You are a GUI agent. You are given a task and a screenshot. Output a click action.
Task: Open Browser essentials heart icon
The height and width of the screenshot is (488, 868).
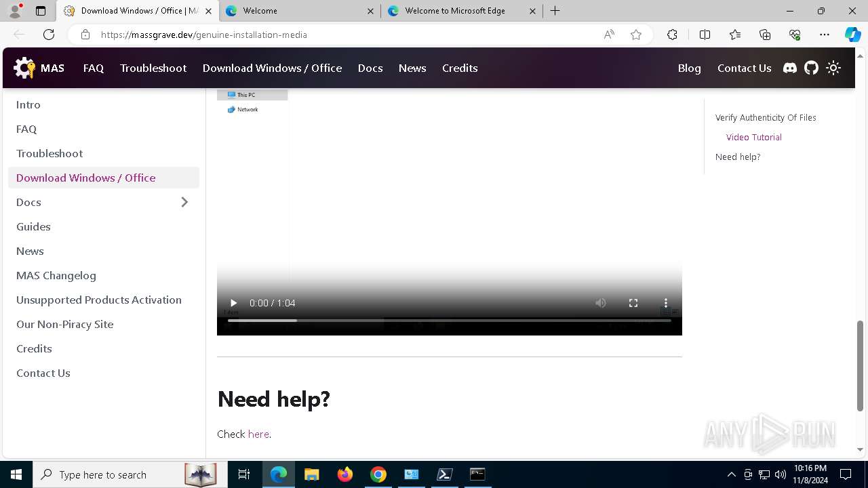click(795, 35)
